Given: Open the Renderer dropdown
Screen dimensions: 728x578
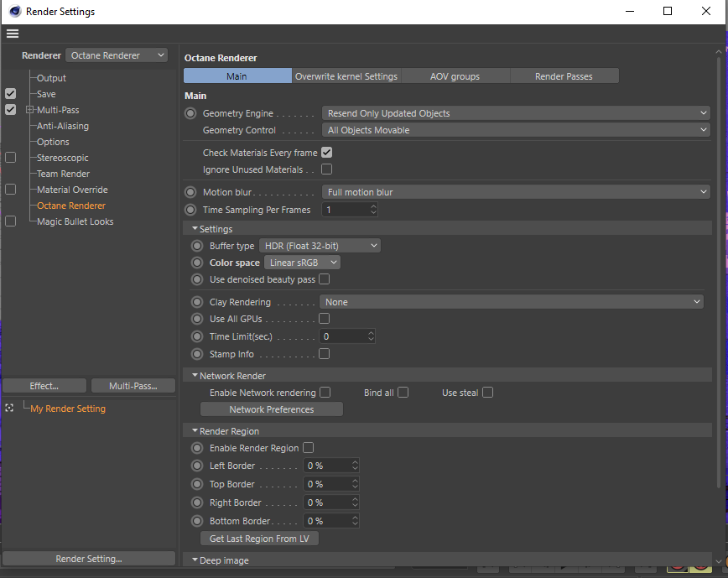Looking at the screenshot, I should [x=116, y=55].
